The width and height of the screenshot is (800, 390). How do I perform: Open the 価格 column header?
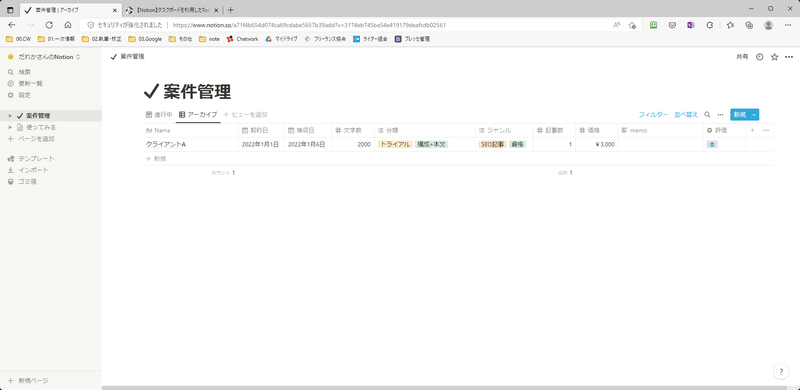[597, 131]
